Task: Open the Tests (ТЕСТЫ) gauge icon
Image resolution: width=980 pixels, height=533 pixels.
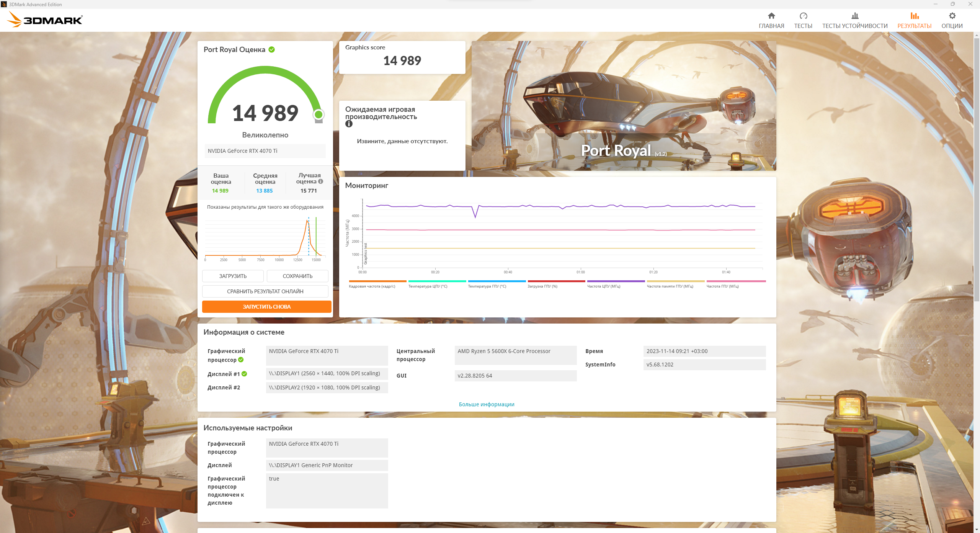Action: pyautogui.click(x=803, y=16)
